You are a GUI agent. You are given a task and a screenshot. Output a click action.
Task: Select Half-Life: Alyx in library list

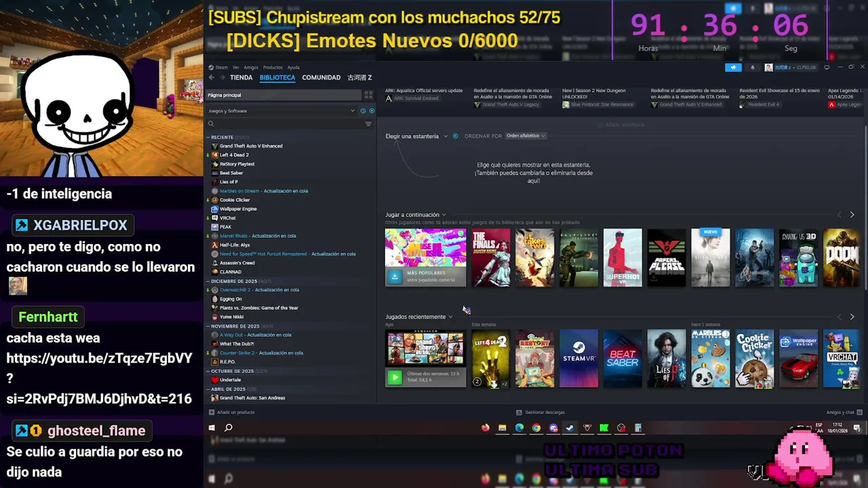pyautogui.click(x=235, y=245)
